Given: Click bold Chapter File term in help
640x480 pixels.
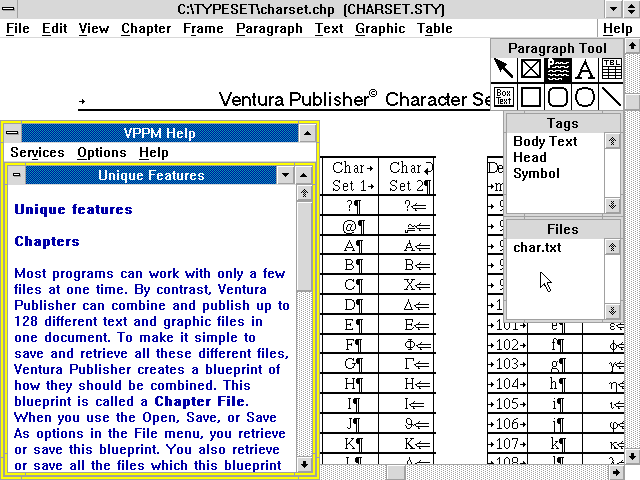Looking at the screenshot, I should (x=201, y=401).
